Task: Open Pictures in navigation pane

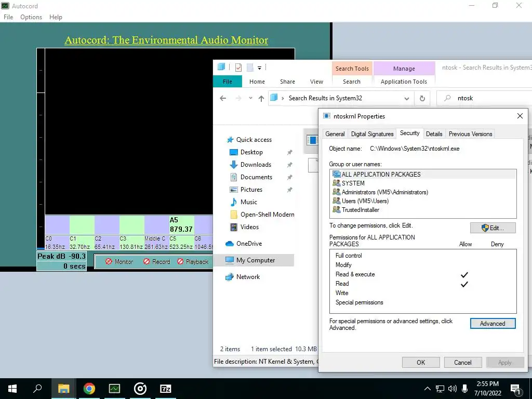Action: click(251, 190)
